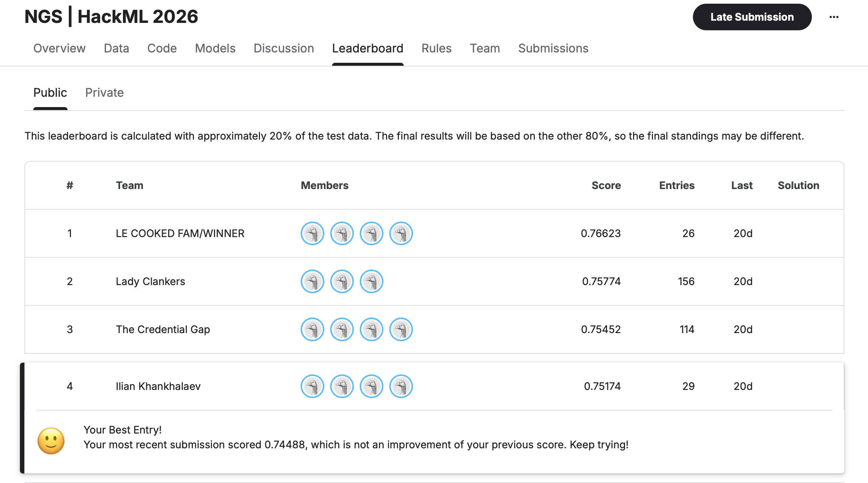
Task: Click the first member avatar of LE COOKED FAM/WINNER
Action: [312, 233]
